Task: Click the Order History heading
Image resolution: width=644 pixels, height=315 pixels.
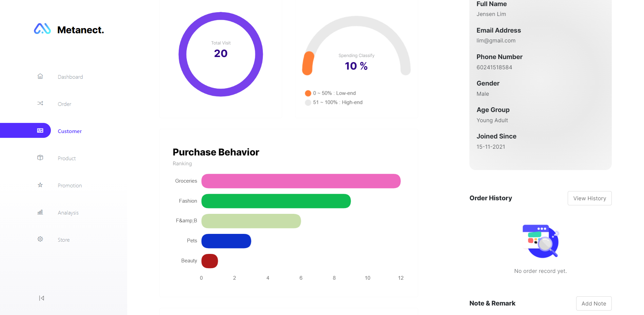Action: click(491, 198)
